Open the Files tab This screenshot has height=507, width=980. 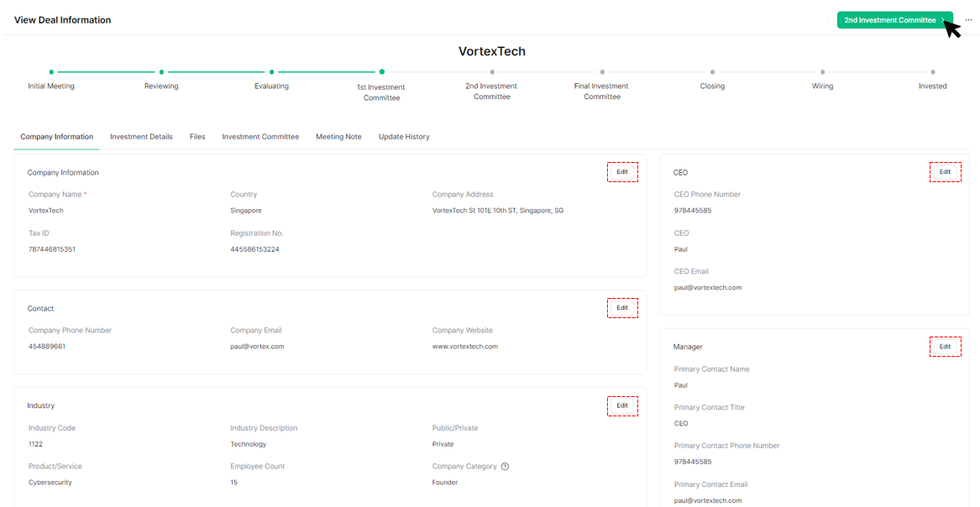[x=197, y=136]
